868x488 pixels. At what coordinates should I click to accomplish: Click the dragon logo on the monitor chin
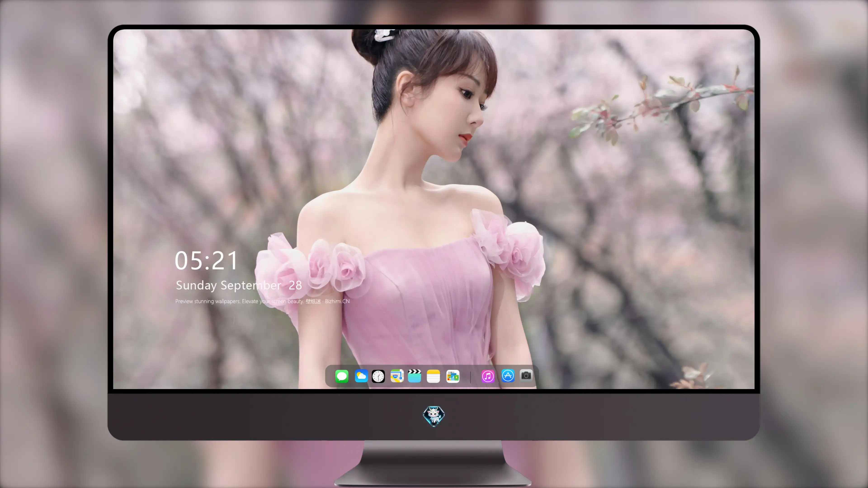pyautogui.click(x=434, y=416)
